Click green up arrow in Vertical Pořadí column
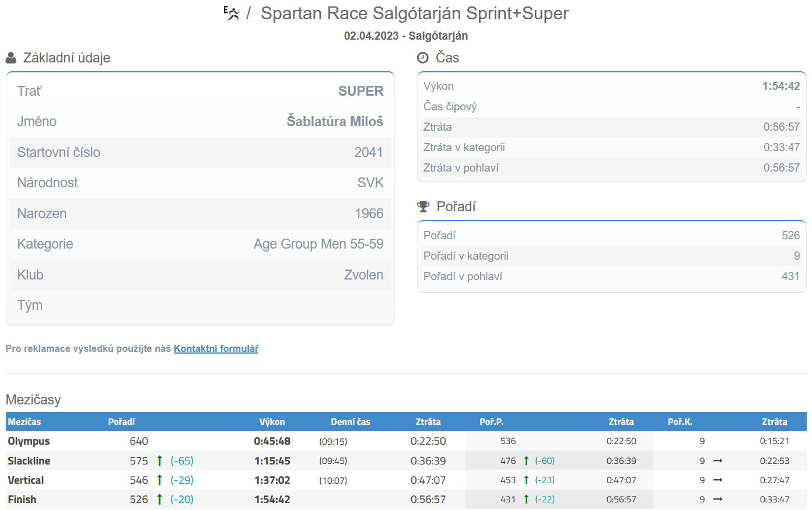This screenshot has height=510, width=812. 159,480
